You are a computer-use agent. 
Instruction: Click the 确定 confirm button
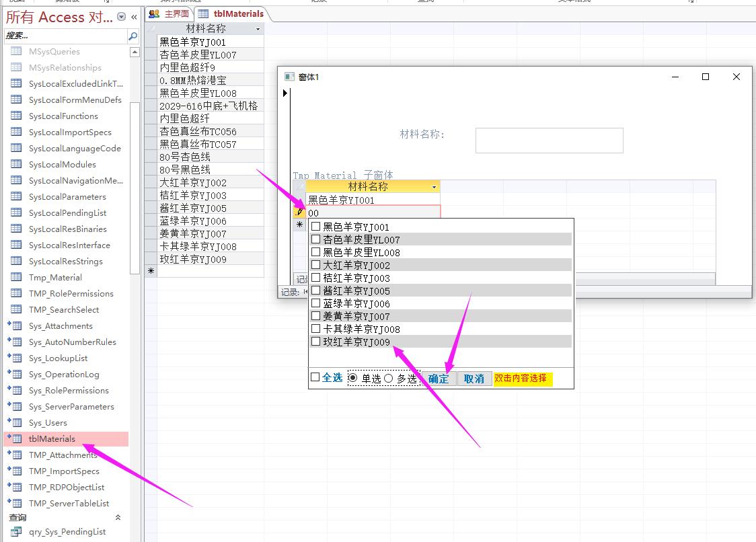point(439,379)
